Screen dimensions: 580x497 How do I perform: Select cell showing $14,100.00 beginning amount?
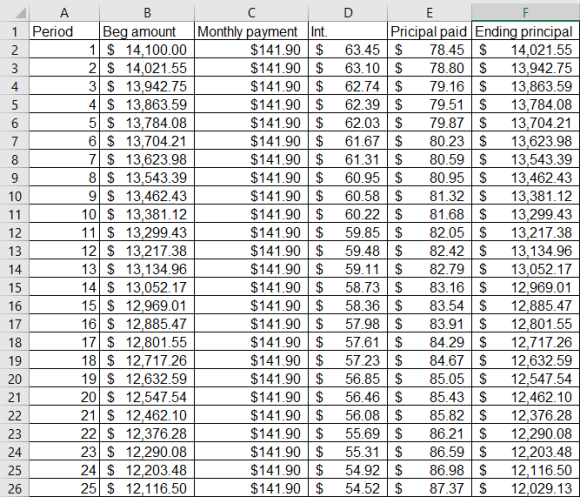coord(147,50)
